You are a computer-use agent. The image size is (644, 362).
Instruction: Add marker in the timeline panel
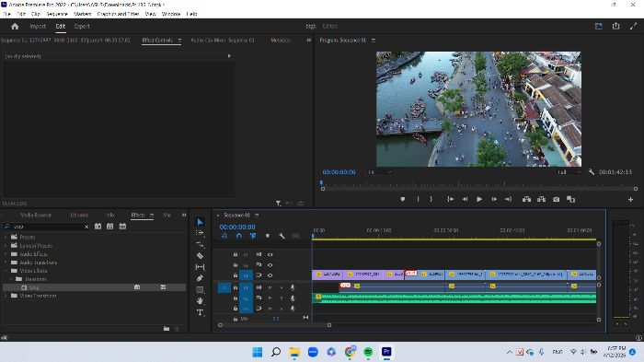click(268, 236)
